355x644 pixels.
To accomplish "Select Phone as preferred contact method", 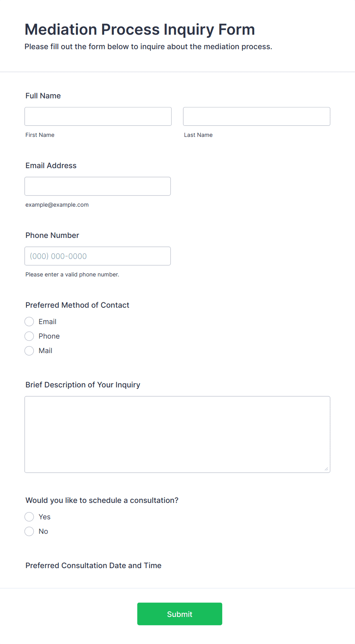I will 29,336.
